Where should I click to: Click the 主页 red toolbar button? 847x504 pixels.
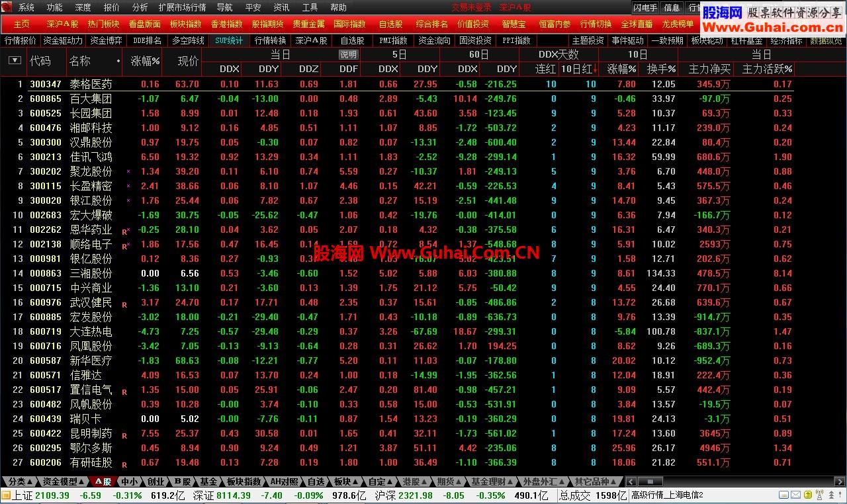pos(22,23)
